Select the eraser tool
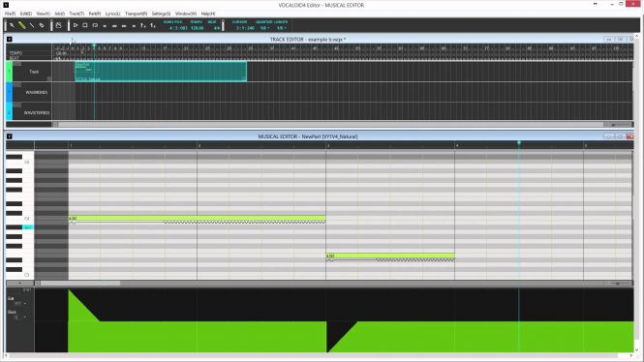 42,25
